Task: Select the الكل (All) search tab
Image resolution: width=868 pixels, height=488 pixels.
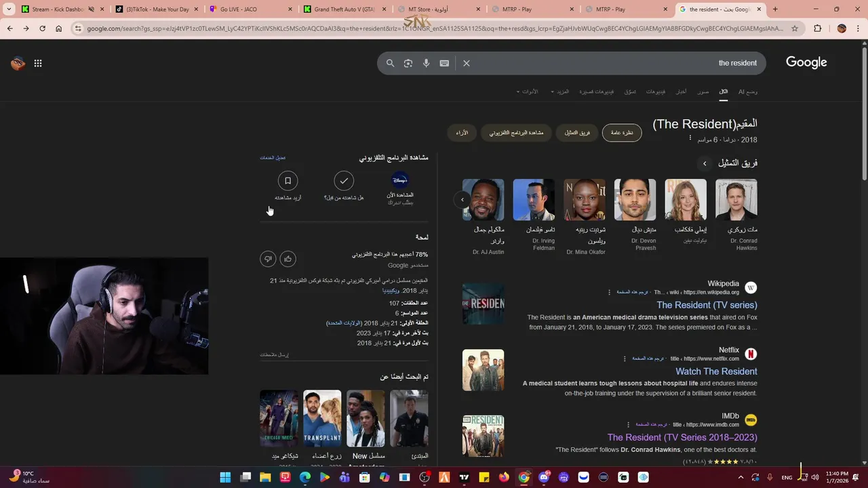Action: click(724, 91)
